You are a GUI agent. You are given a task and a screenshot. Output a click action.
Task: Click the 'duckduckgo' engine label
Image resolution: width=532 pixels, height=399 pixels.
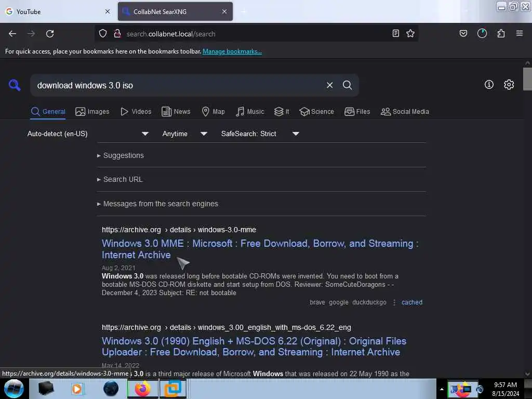(369, 302)
